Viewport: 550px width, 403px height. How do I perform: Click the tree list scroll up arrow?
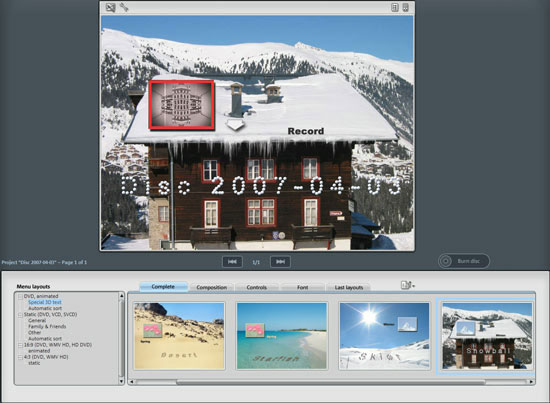point(122,296)
